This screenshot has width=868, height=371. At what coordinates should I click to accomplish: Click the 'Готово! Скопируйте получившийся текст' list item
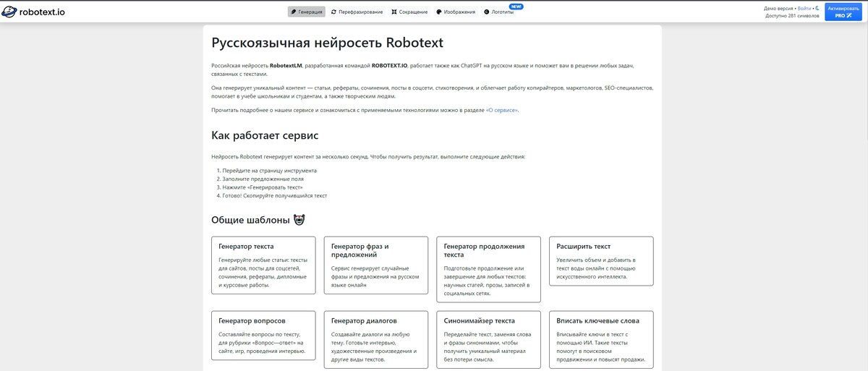coord(275,195)
